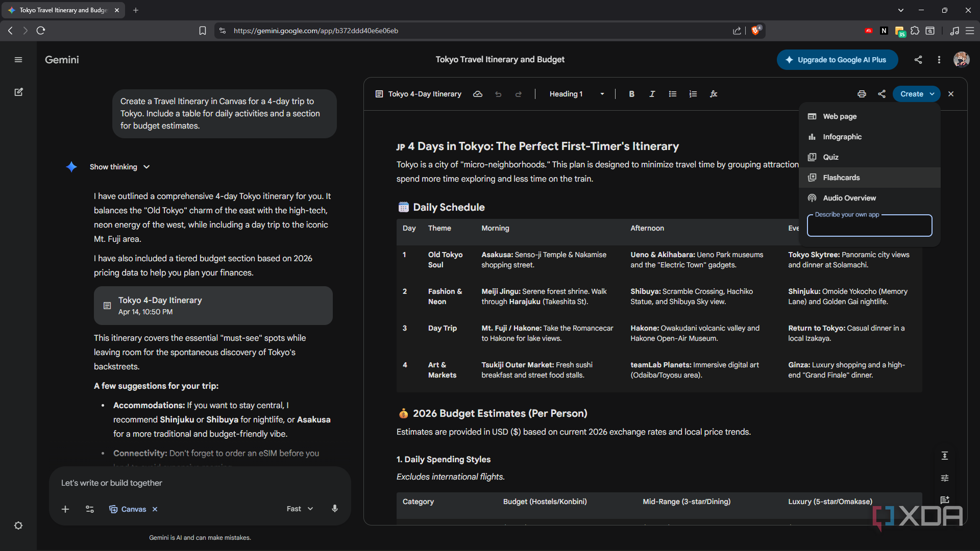980x551 pixels.
Task: Focus the Describe your own app field
Action: click(x=869, y=226)
